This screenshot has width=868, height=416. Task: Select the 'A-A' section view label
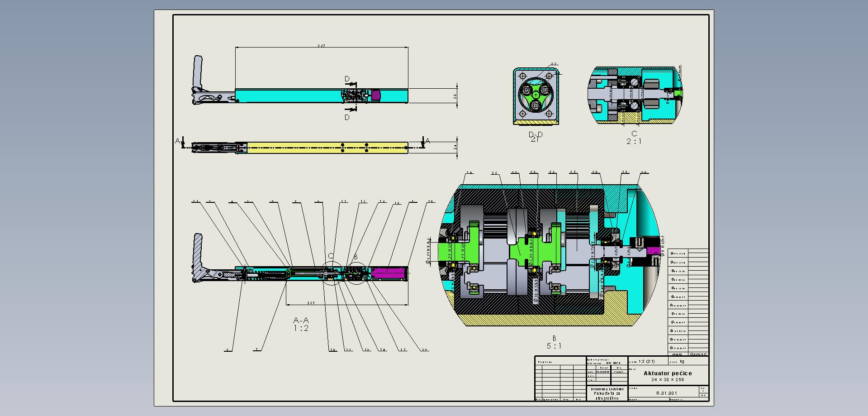point(301,320)
